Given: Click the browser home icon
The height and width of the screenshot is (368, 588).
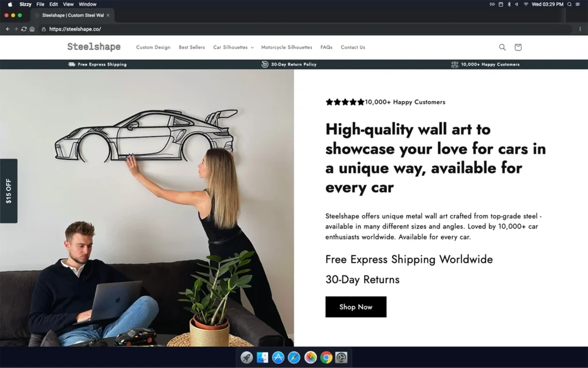Looking at the screenshot, I should click(32, 29).
